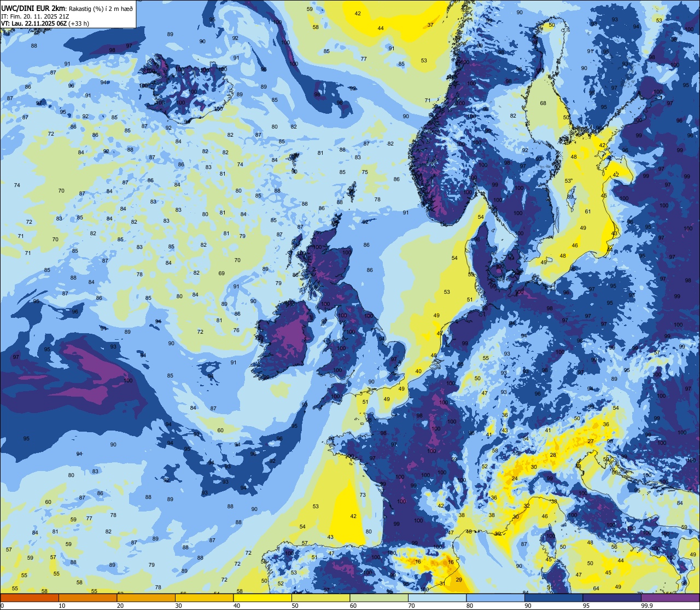
Task: Pick the 40–50 bright yellow legend swatch
Action: [262, 597]
